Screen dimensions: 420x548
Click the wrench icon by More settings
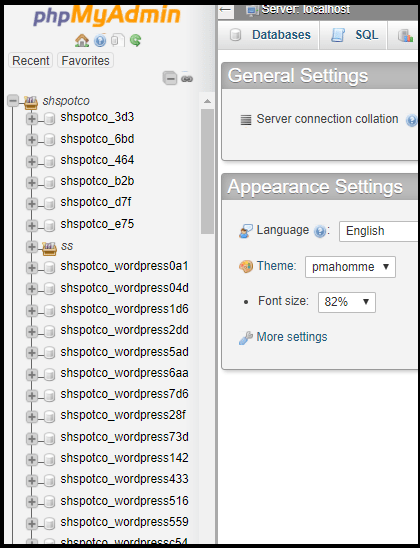click(246, 338)
